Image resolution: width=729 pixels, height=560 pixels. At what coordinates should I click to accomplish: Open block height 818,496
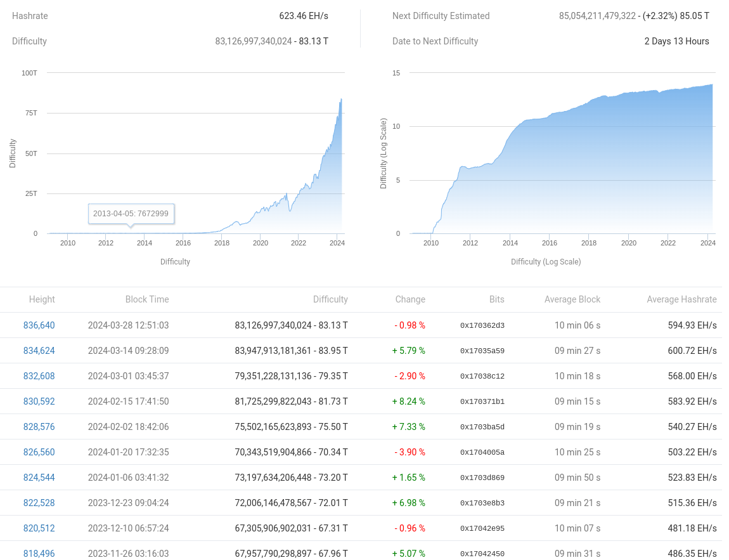point(39,553)
